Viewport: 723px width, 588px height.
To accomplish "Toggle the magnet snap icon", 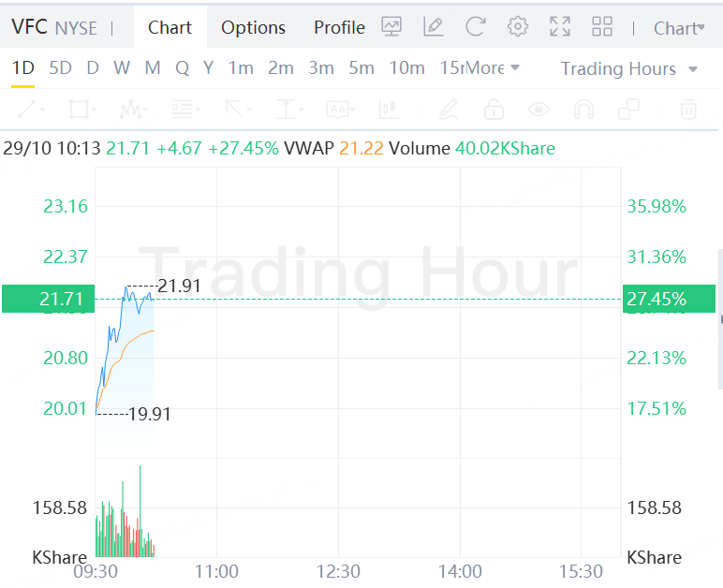I will pyautogui.click(x=583, y=110).
